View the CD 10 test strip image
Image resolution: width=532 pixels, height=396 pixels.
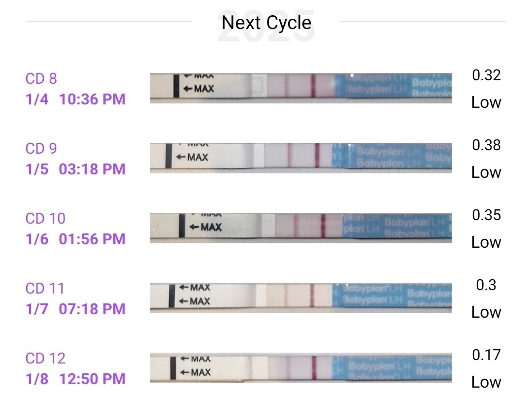tap(300, 228)
